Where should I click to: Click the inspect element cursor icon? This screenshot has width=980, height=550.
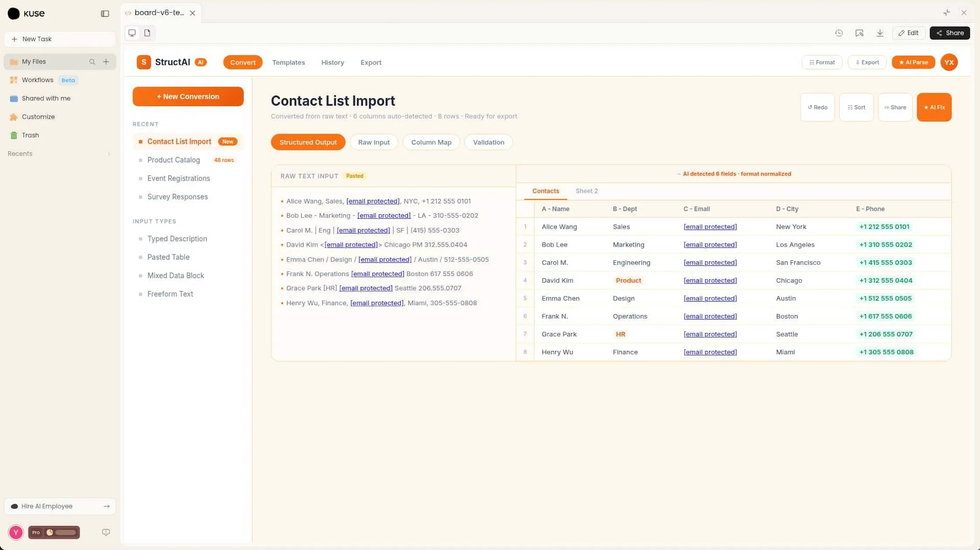point(859,33)
